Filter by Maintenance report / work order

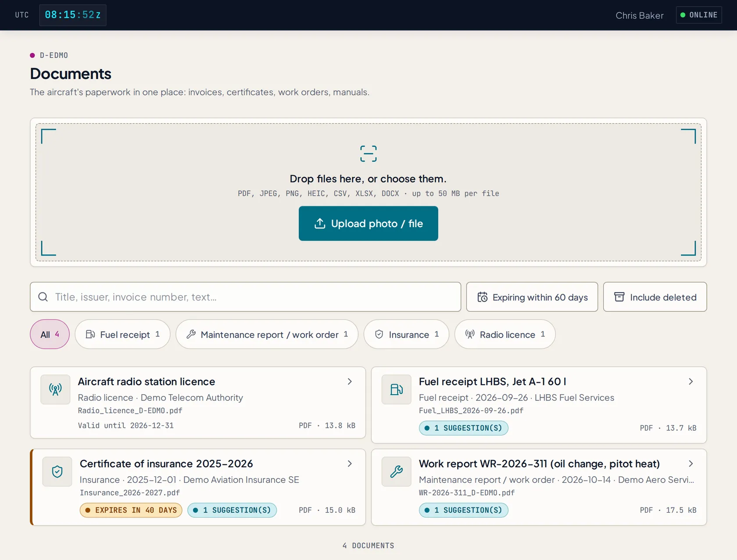click(267, 334)
